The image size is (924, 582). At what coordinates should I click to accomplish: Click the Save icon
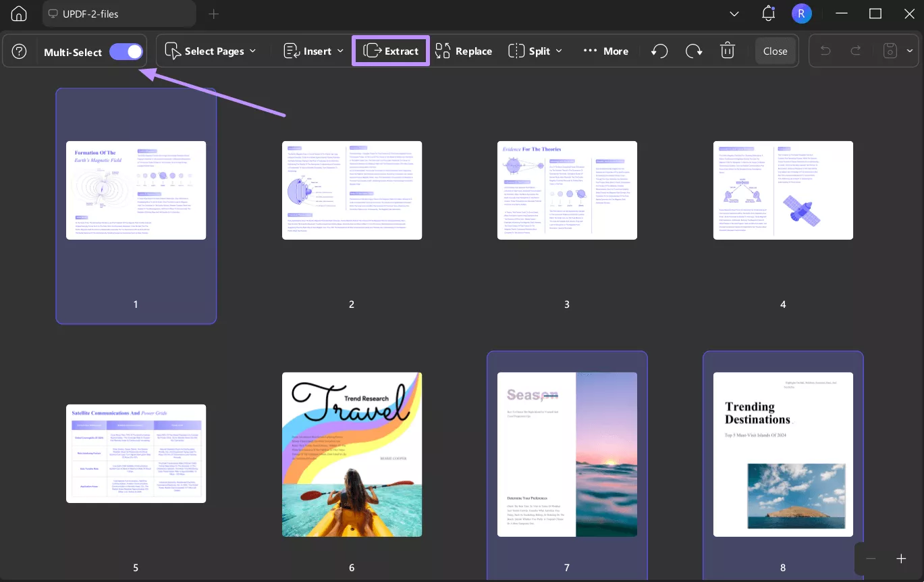click(x=890, y=51)
